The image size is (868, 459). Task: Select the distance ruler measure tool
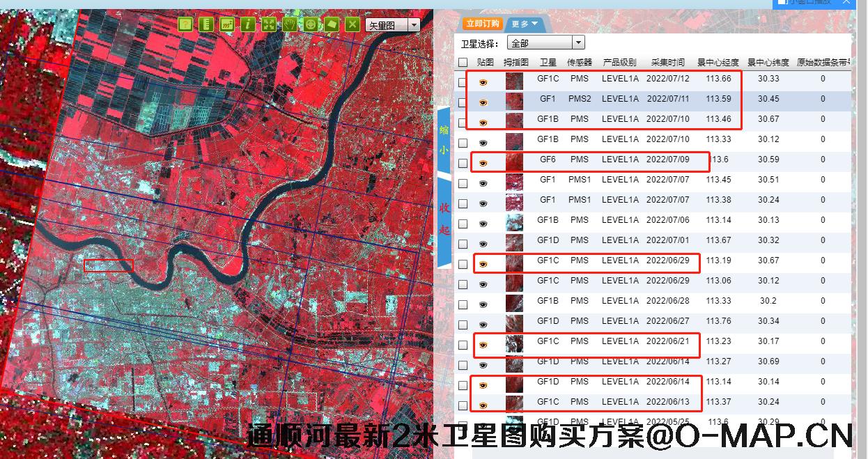(x=206, y=24)
